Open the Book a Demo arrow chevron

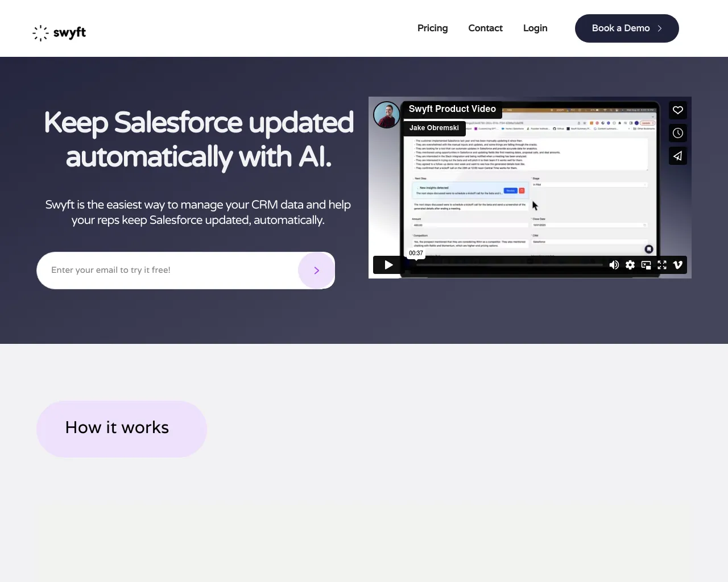point(659,28)
